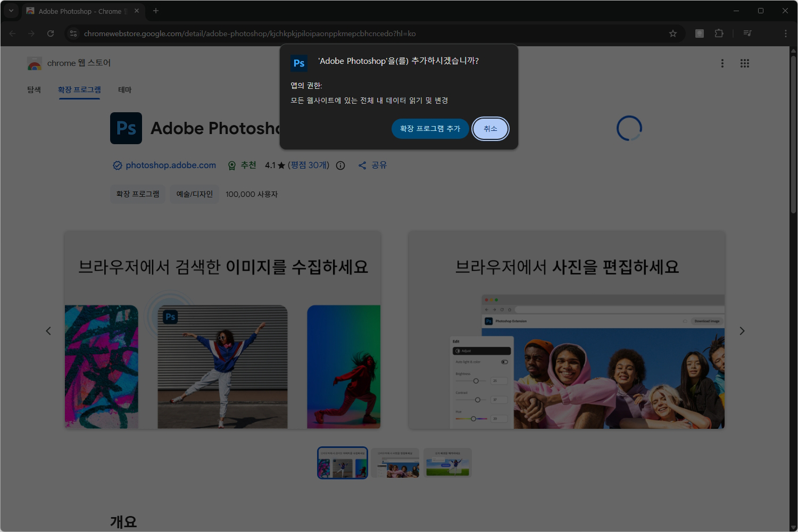
Task: Click the '사진을 편집하세요' screenshot slide
Action: tap(567, 330)
